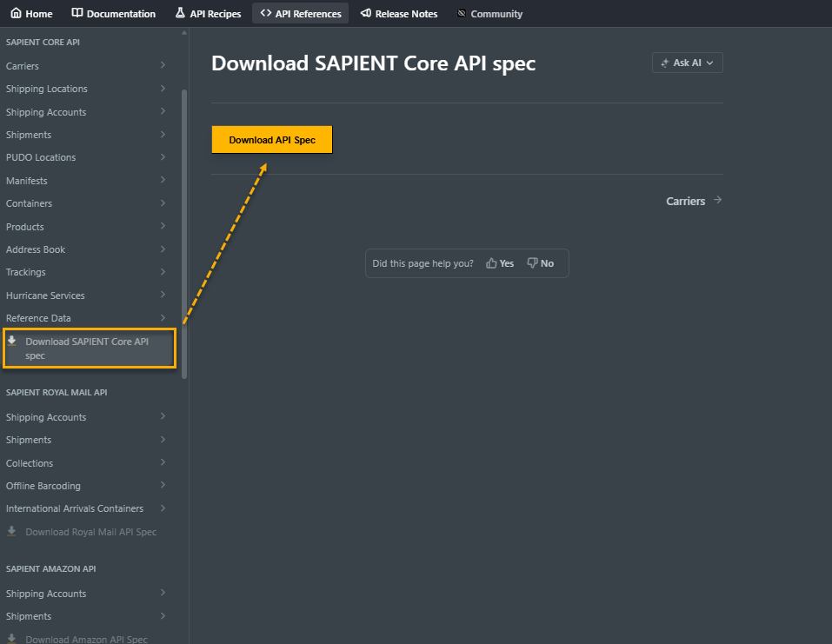Expand the Shipping Locations chevron
The width and height of the screenshot is (832, 644).
tap(163, 88)
